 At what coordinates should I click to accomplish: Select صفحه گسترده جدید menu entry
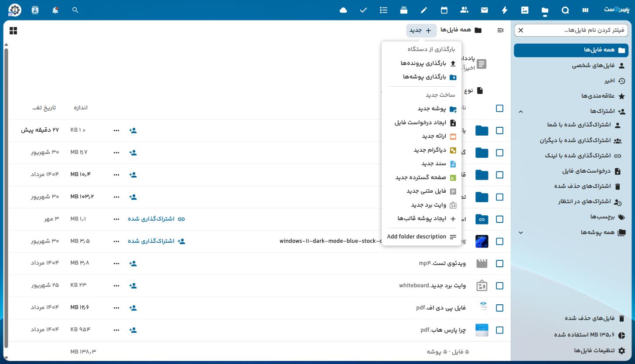(x=421, y=177)
